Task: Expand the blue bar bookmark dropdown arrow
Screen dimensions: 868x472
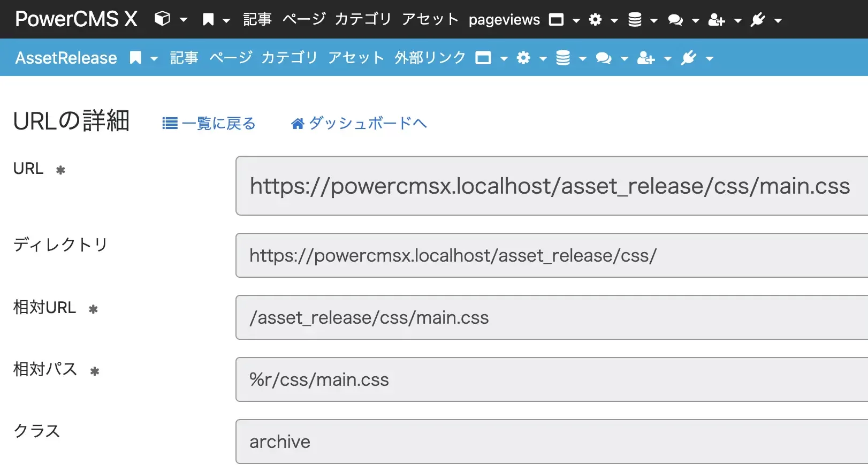Action: coord(154,58)
